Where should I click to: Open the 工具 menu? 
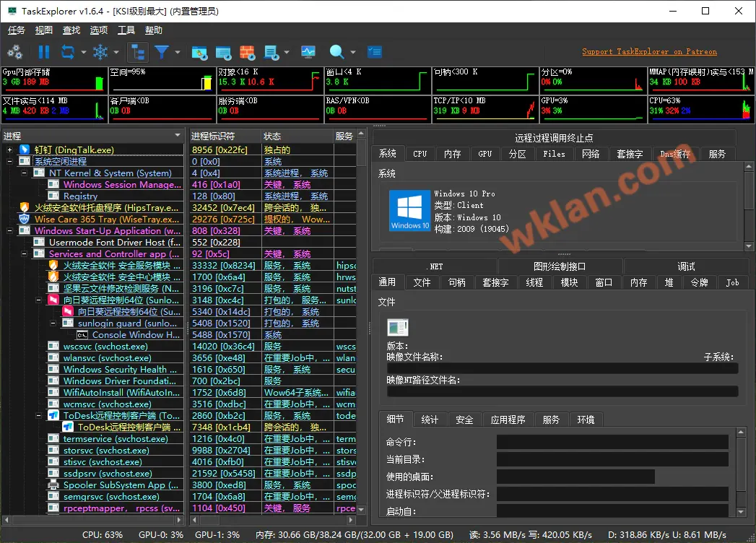click(126, 30)
